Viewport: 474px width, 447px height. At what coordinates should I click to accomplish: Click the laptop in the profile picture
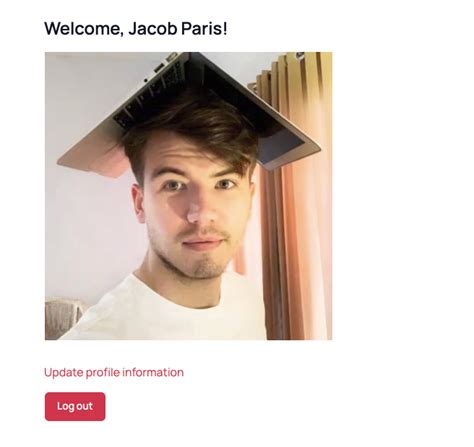[x=188, y=110]
